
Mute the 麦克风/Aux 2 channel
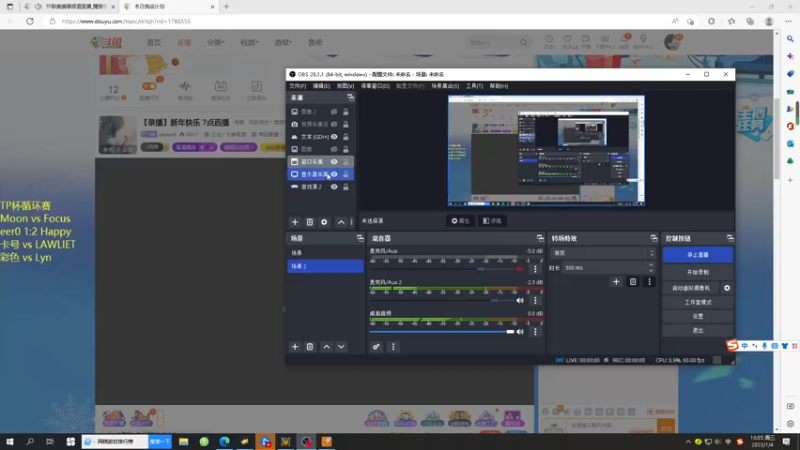point(520,301)
